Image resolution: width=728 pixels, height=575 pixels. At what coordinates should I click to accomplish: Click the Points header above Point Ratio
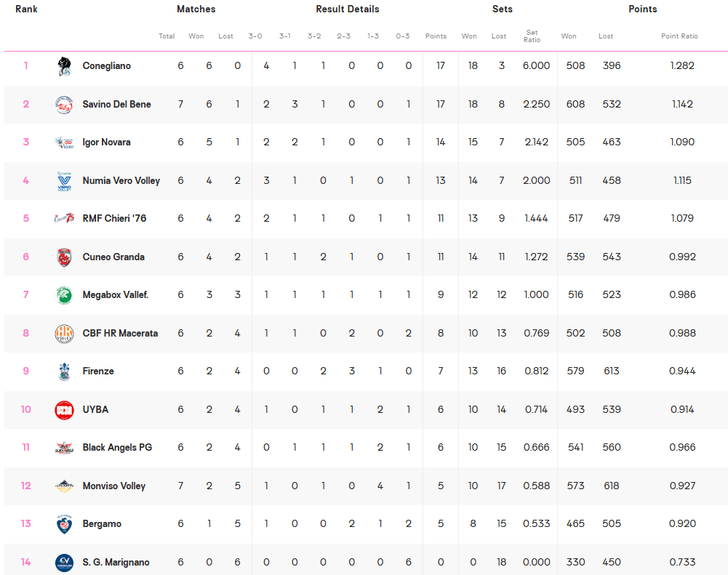pyautogui.click(x=642, y=9)
